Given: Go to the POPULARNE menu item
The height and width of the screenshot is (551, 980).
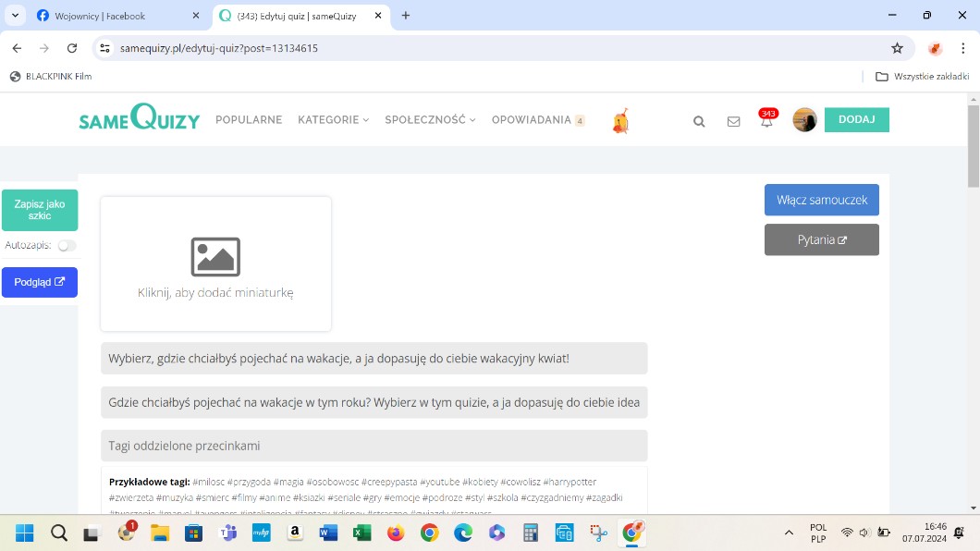Looking at the screenshot, I should coord(249,120).
